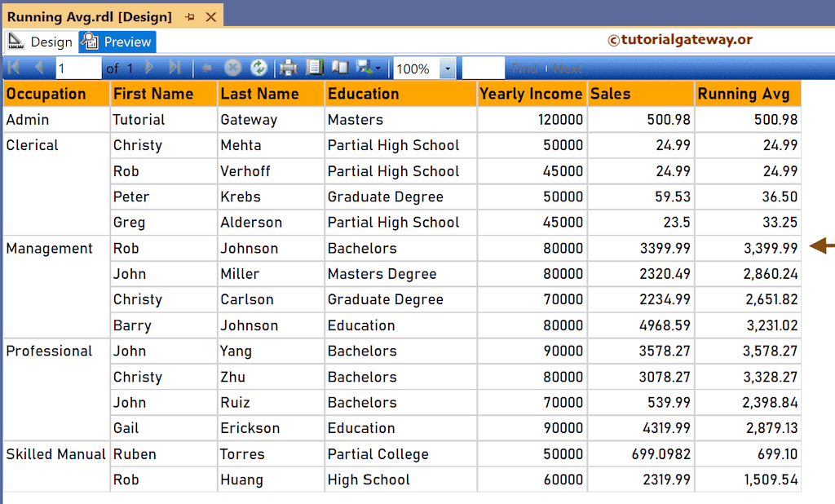Click the Find button
Image resolution: width=835 pixels, height=504 pixels.
point(525,69)
